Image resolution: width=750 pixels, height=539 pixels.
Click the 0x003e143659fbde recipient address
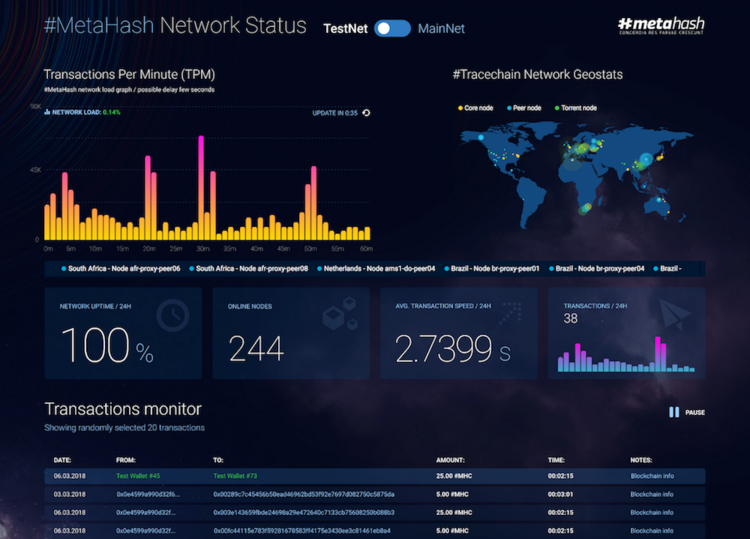tap(304, 512)
